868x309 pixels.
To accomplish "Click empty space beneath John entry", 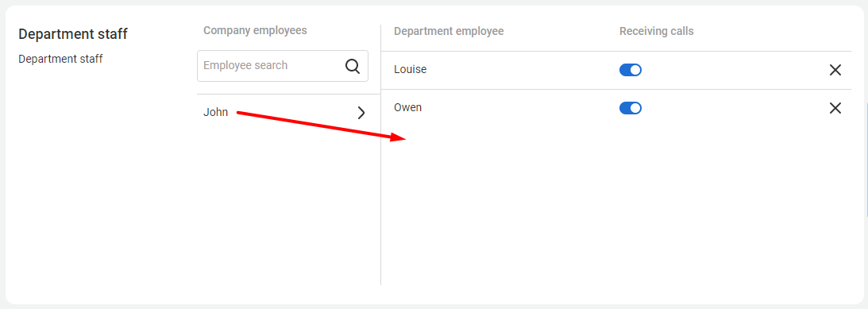I will 287,211.
